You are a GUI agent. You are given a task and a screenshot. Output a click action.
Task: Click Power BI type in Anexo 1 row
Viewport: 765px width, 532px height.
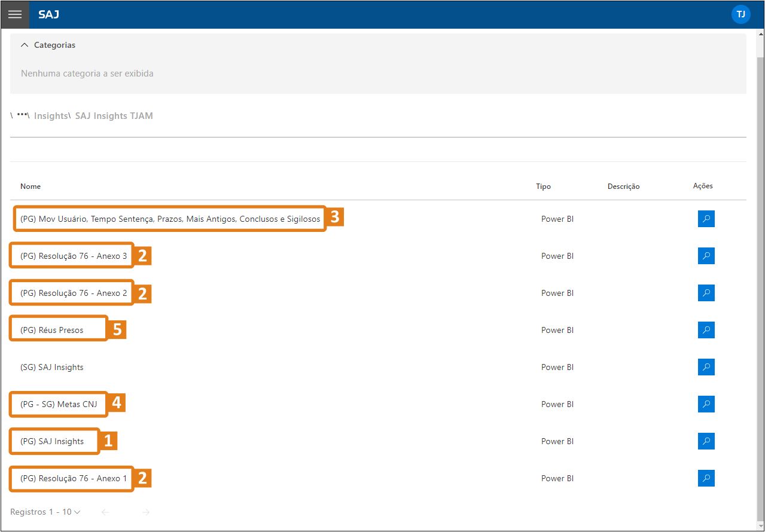(x=557, y=478)
